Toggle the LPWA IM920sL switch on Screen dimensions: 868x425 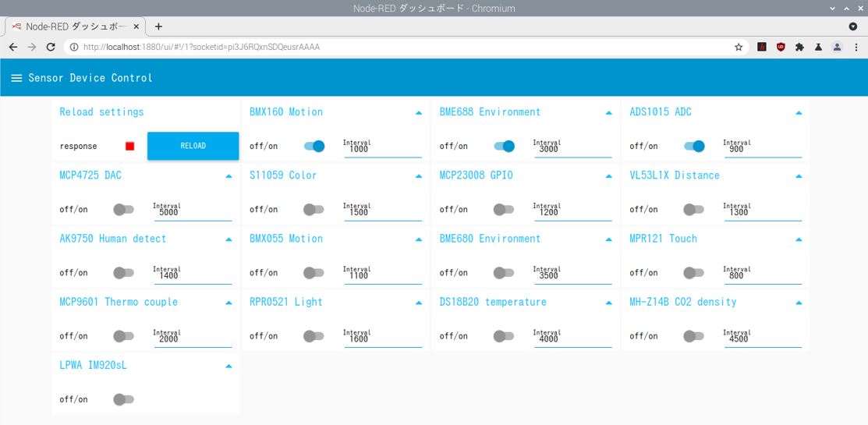(123, 399)
